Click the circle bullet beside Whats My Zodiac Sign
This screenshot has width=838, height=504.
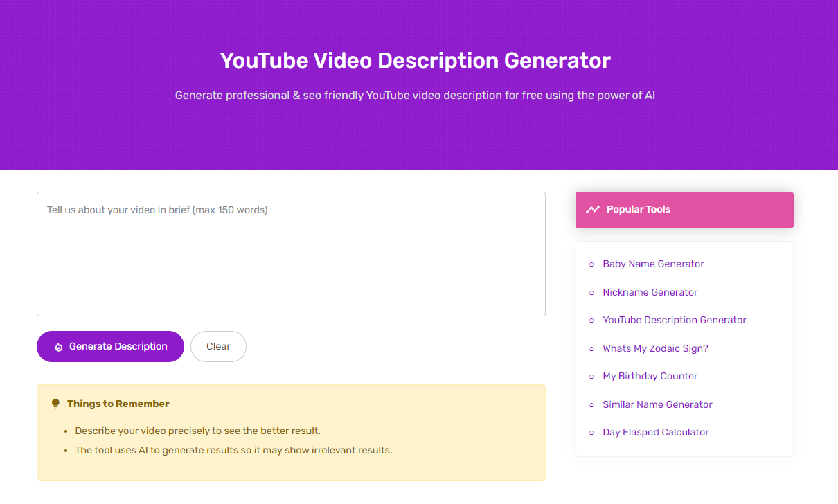(591, 349)
